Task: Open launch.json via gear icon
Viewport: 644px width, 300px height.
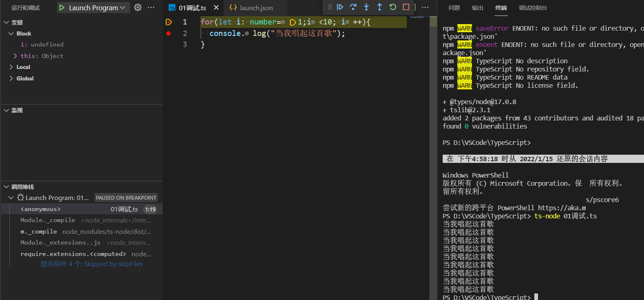Action: point(138,7)
